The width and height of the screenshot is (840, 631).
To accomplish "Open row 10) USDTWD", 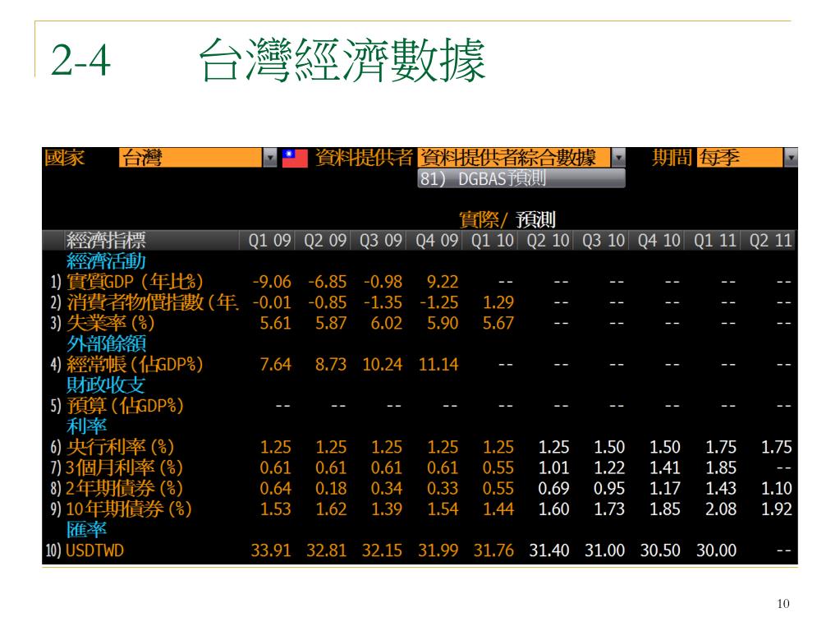I will point(85,550).
